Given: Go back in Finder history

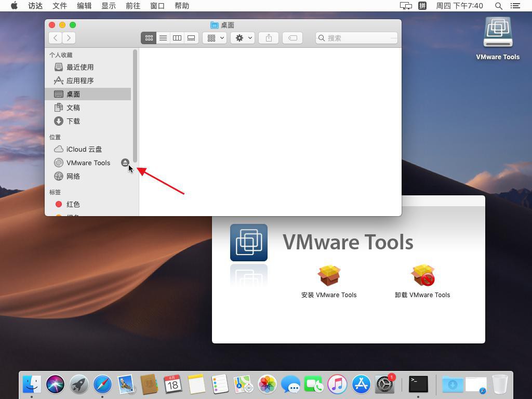Looking at the screenshot, I should pyautogui.click(x=55, y=38).
